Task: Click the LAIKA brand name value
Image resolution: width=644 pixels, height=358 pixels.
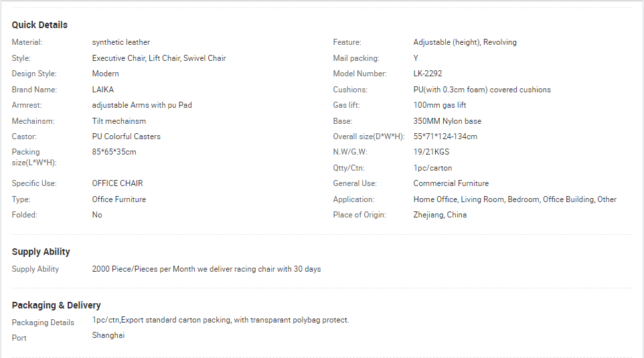Action: (102, 90)
